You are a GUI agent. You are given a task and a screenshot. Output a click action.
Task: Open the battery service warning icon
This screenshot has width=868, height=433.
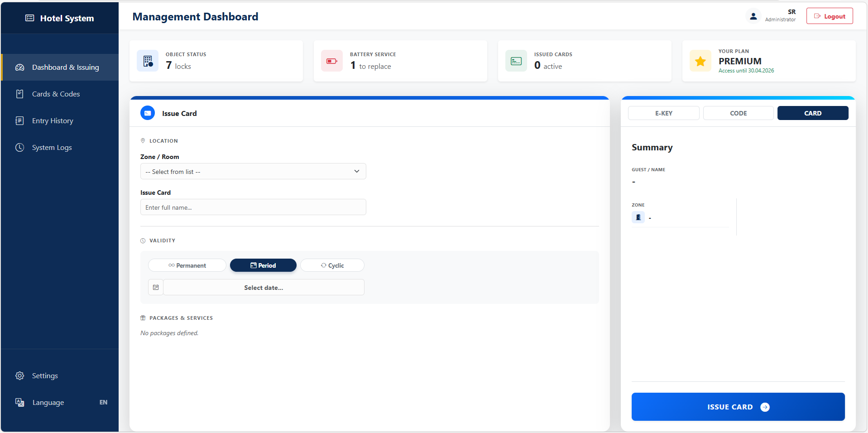tap(332, 61)
